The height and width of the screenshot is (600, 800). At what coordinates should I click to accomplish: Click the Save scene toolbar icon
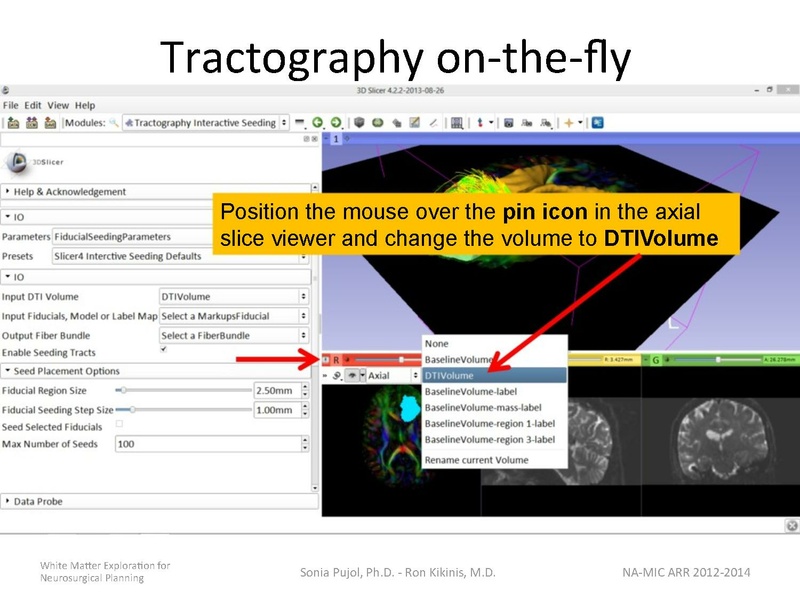(50, 122)
